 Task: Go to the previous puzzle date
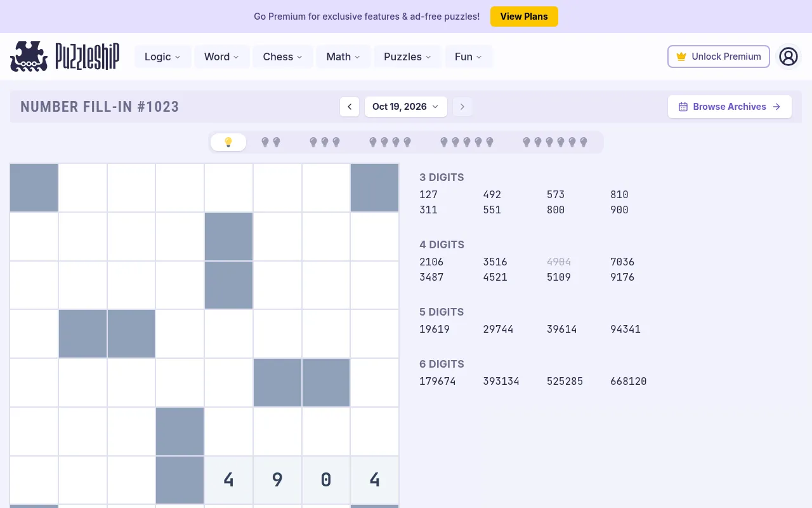350,107
